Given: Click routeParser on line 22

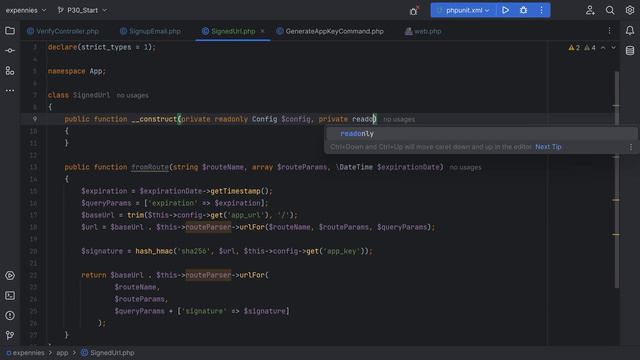Looking at the screenshot, I should click(x=208, y=275).
